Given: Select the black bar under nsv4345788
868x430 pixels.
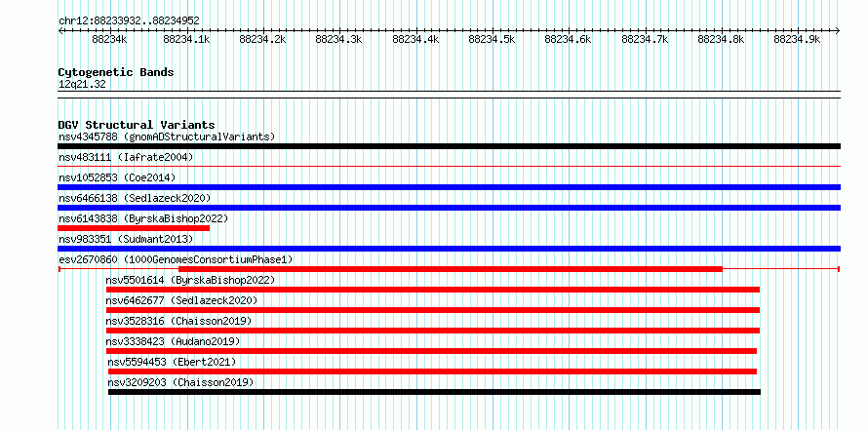Looking at the screenshot, I should pos(449,146).
